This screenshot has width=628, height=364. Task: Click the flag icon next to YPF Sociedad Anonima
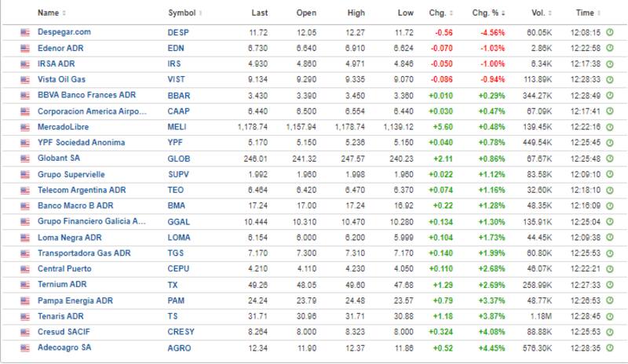point(25,143)
